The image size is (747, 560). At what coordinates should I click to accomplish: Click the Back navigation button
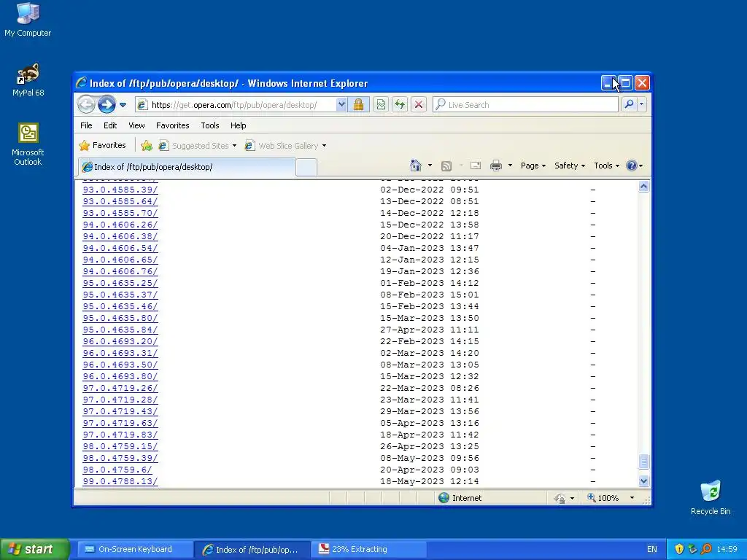[86, 104]
